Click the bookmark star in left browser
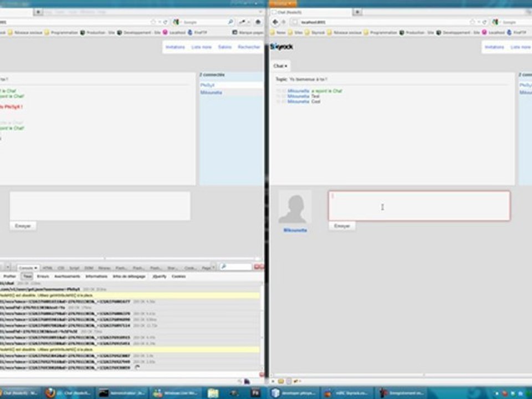Image resolution: width=532 pixels, height=399 pixels. (x=153, y=22)
